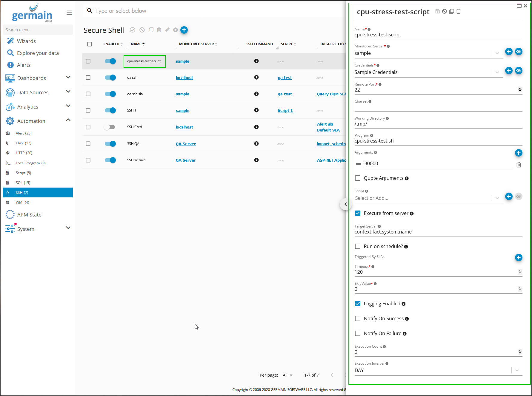Viewport: 532px width, 396px height.
Task: Uncheck Logging Enabled checkbox
Action: 358,304
